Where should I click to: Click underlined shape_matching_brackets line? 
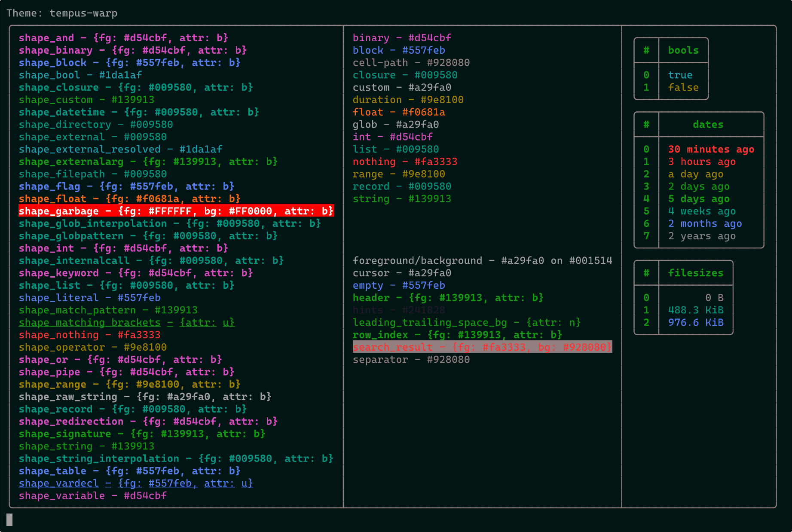(126, 323)
